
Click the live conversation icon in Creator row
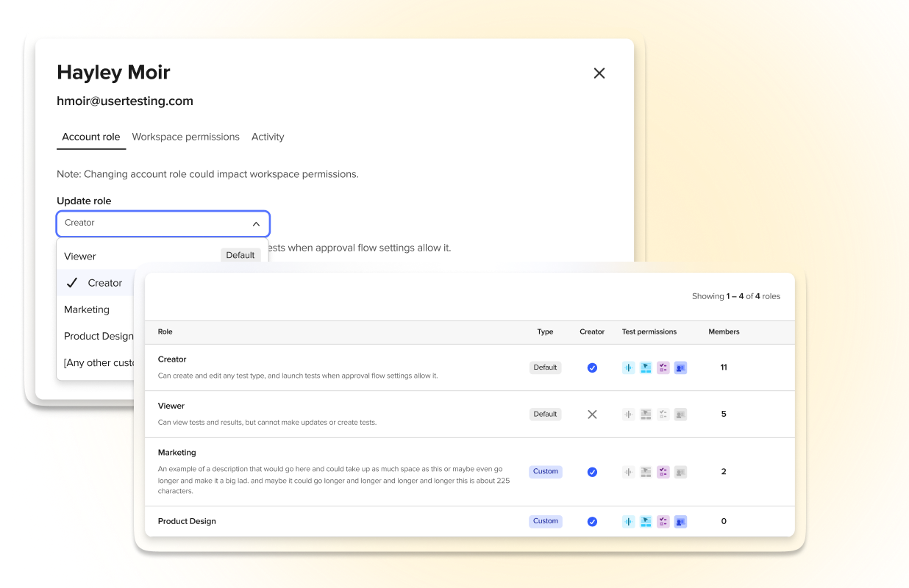coord(680,367)
